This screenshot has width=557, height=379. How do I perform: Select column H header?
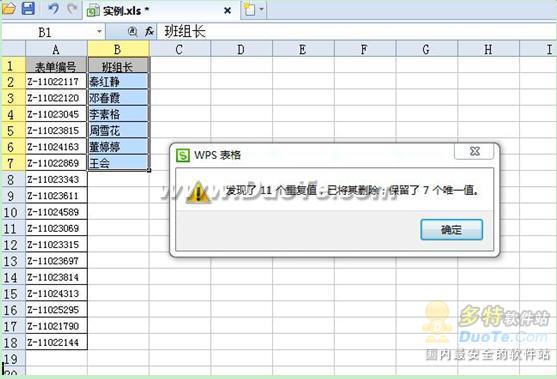[488, 49]
